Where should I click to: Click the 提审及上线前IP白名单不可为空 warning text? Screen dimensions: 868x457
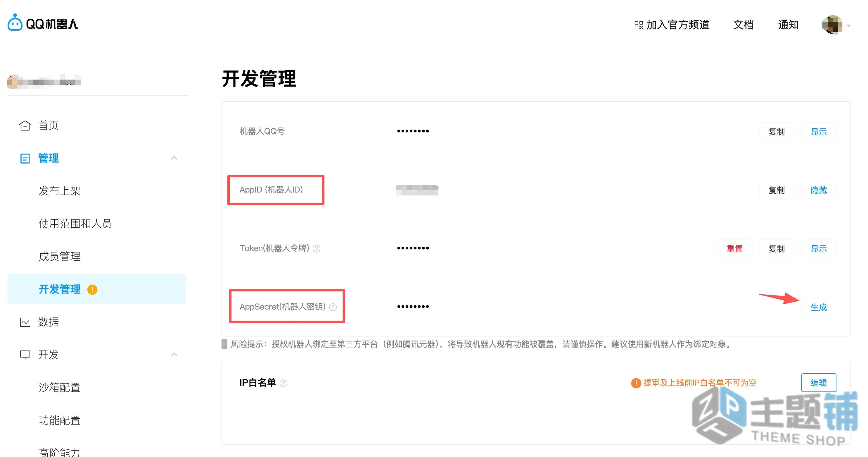click(x=700, y=383)
